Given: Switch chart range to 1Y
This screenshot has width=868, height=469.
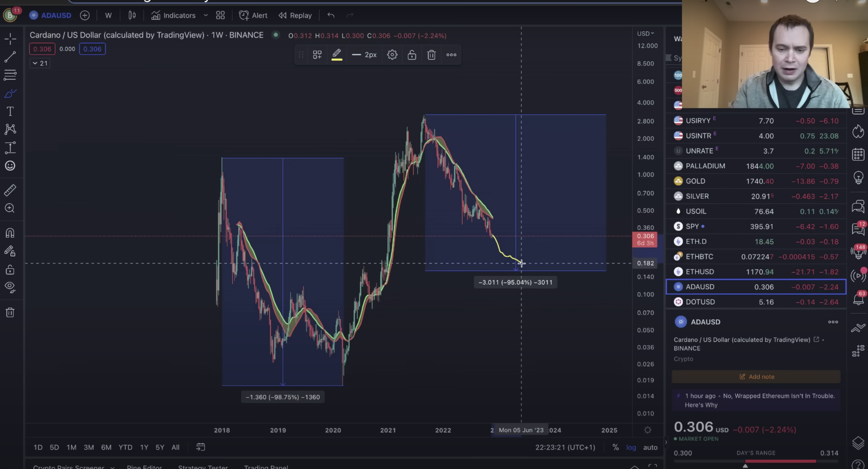Looking at the screenshot, I should [144, 447].
